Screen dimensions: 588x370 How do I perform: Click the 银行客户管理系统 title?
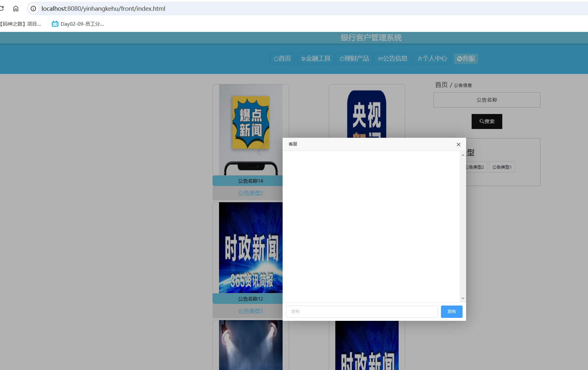[371, 38]
